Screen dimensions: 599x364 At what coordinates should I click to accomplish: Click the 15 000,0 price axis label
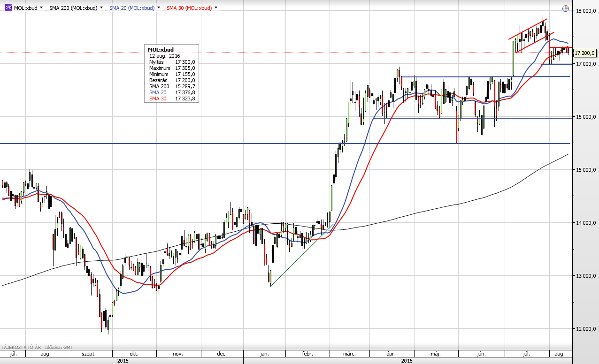point(586,170)
